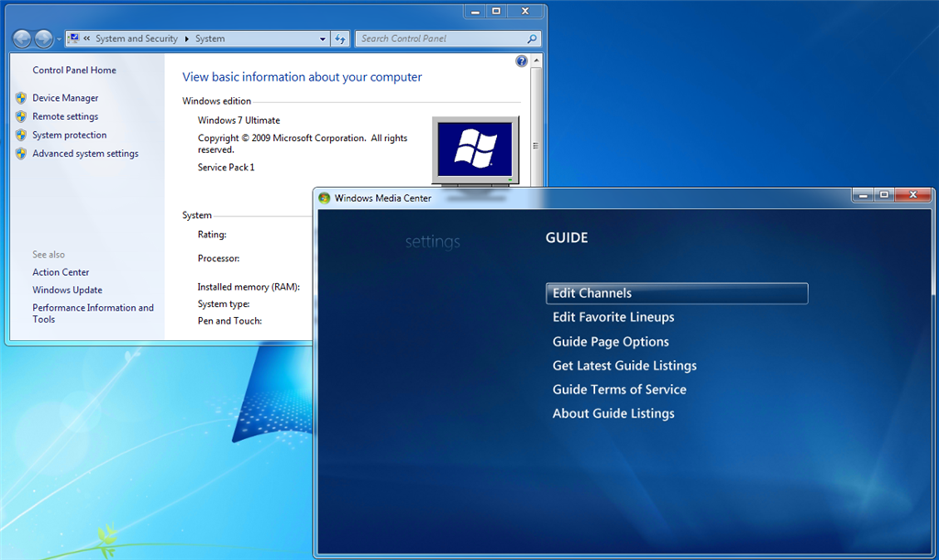This screenshot has height=560, width=939.
Task: Open System protection link
Action: (70, 136)
